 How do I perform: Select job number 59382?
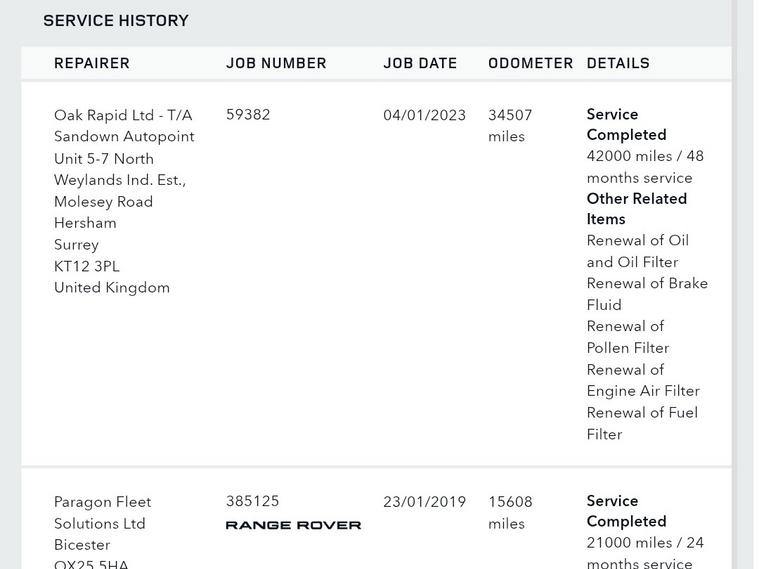tap(248, 114)
